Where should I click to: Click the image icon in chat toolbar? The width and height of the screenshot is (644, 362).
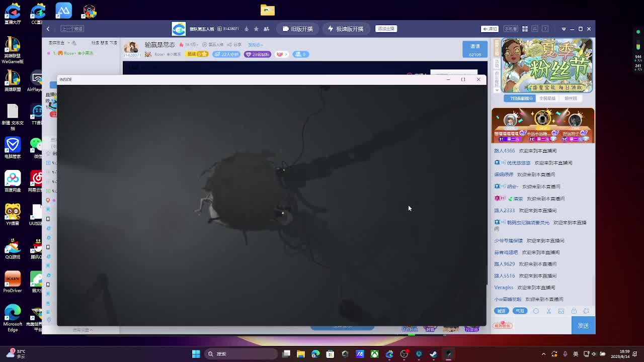click(561, 311)
